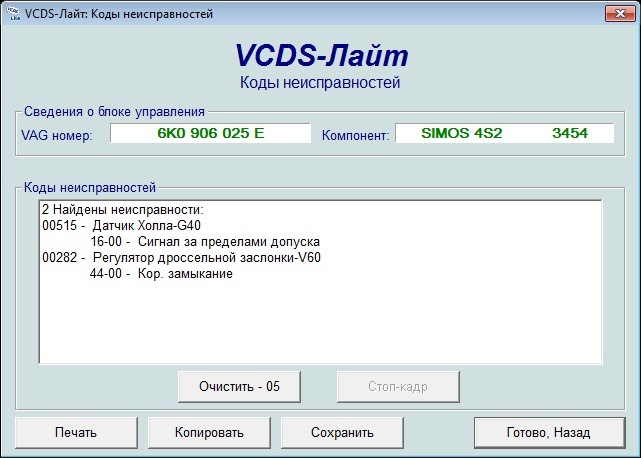Click the large VCDS-Лайт heading
This screenshot has width=641, height=458.
322,55
